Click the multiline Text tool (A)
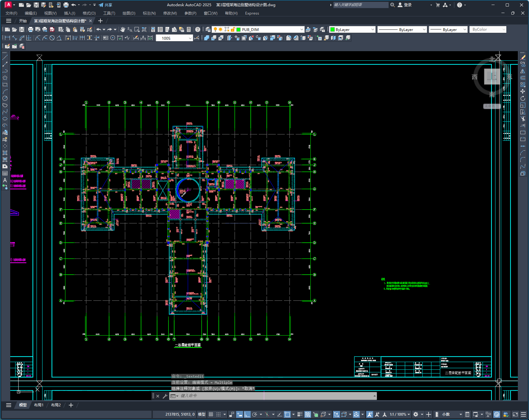The image size is (529, 420). (x=5, y=180)
